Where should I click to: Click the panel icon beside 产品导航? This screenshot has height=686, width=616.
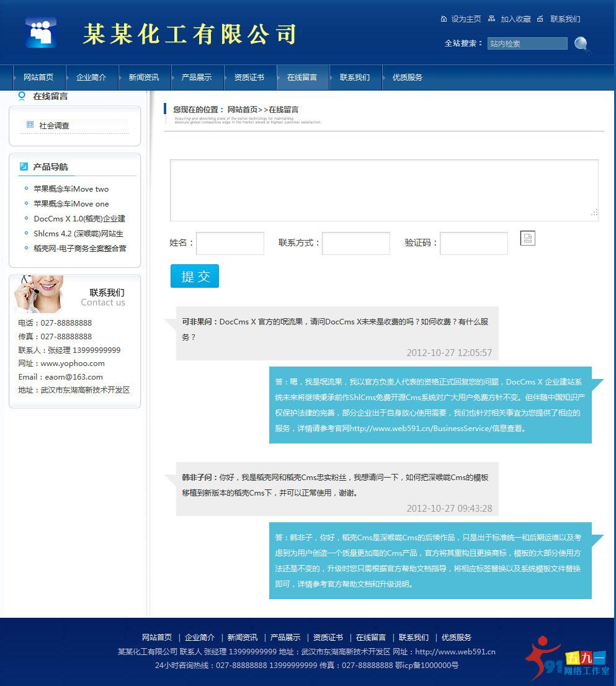point(24,166)
